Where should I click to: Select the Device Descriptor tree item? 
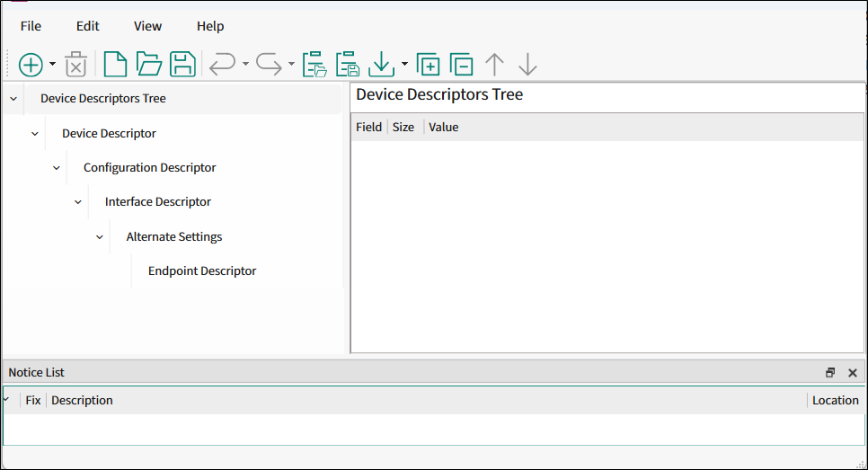(109, 133)
